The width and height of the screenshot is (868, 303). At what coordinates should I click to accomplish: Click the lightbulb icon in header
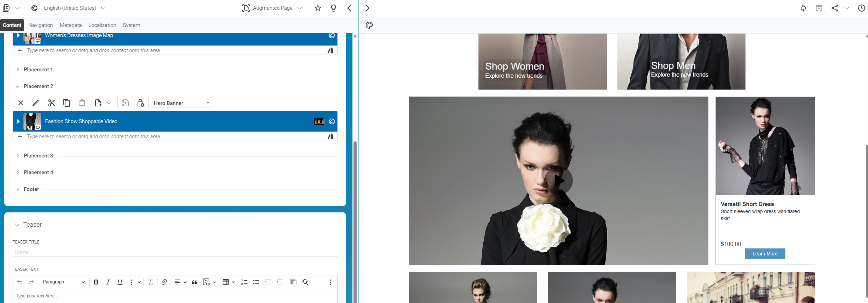pos(334,8)
